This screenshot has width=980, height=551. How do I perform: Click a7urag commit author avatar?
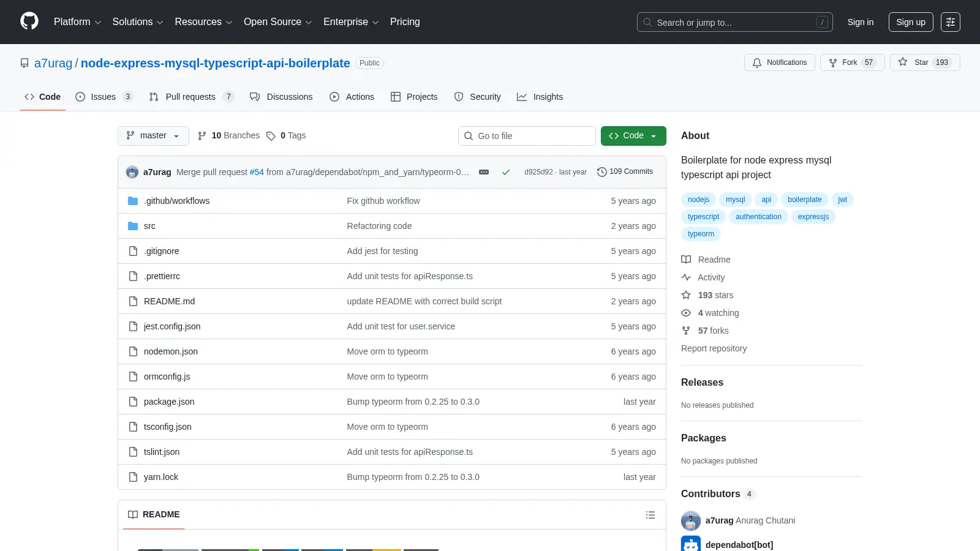tap(132, 172)
